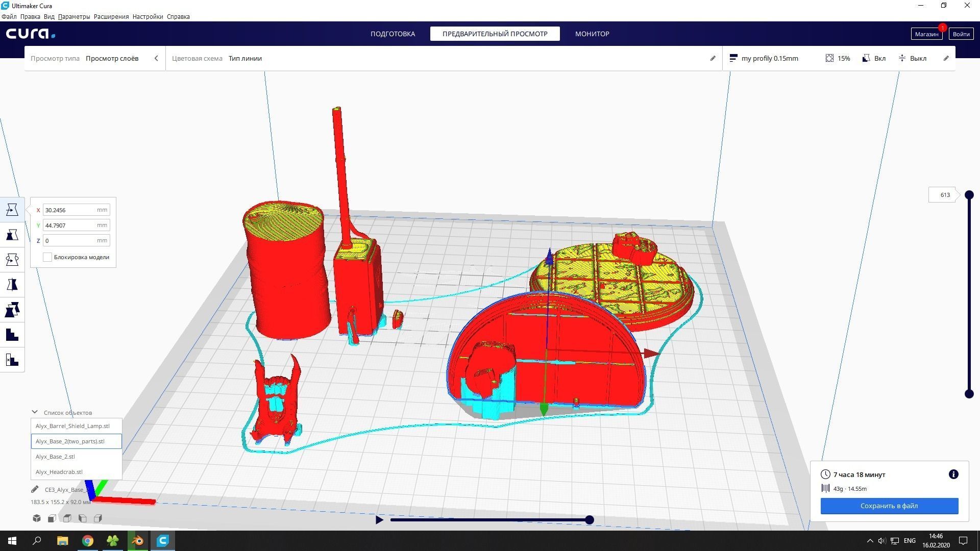
Task: Click the Магазин button
Action: [926, 34]
